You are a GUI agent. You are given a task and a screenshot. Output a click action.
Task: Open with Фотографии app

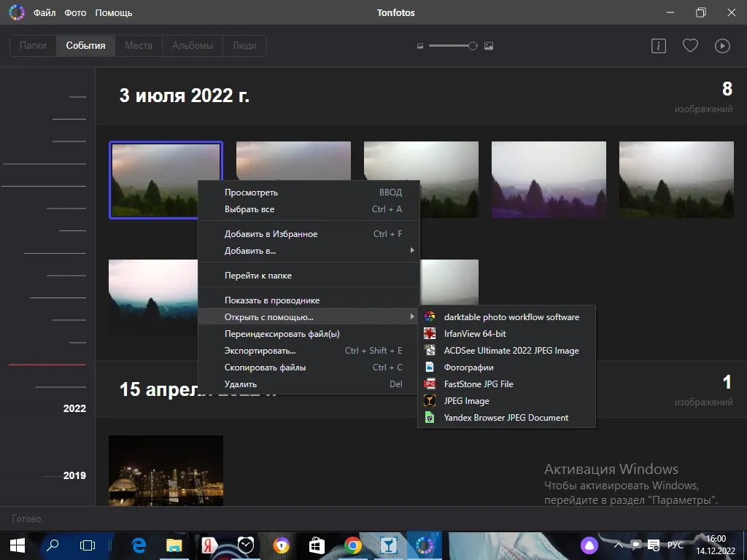coord(507,367)
